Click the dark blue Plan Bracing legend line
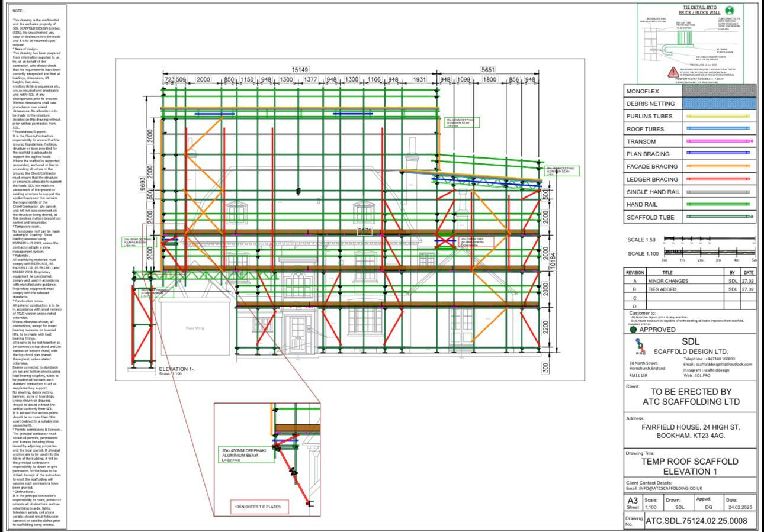764x532 pixels. coord(718,154)
